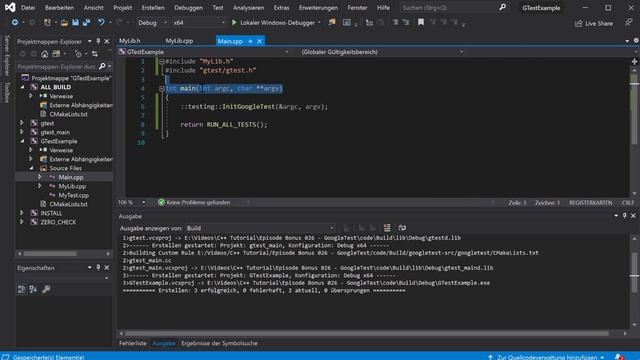The width and height of the screenshot is (640, 360).
Task: Click Zur Quellcodeverwaltung hinzufügen
Action: coord(547,357)
